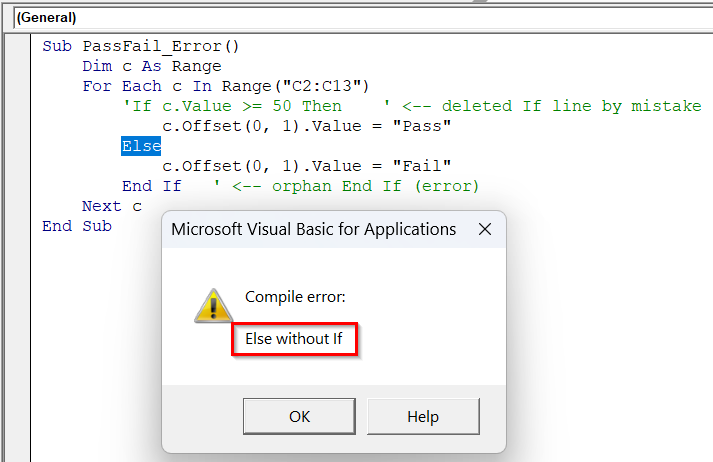713x462 pixels.
Task: Click the 'Next c' line
Action: [x=112, y=206]
